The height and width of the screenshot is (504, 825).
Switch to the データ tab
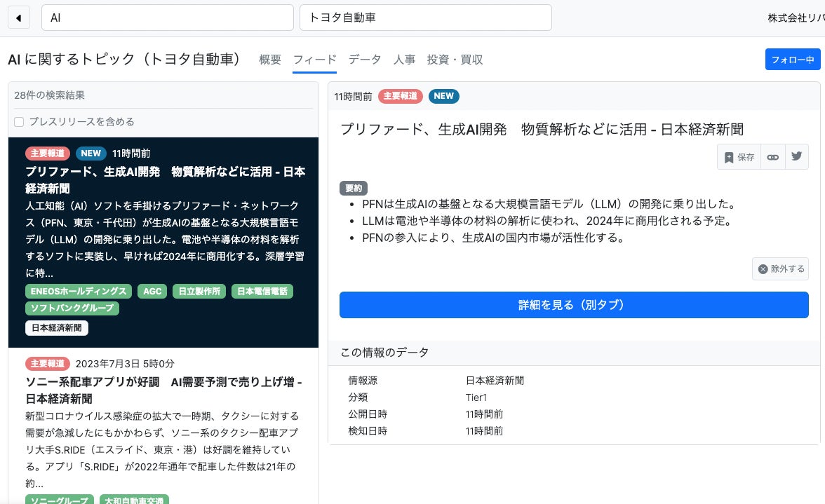[365, 60]
